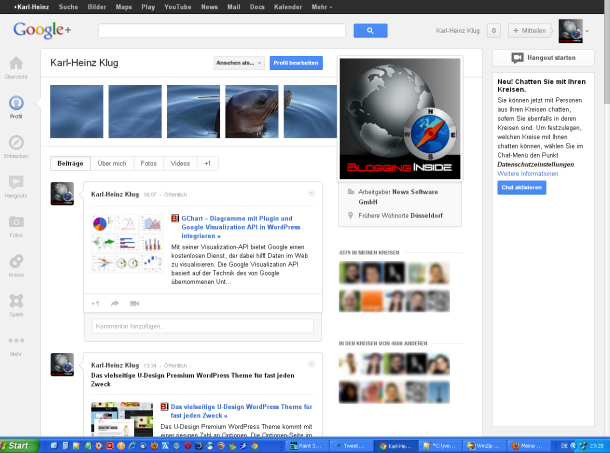Open YouTube in the top bar
Image resolution: width=610 pixels, height=453 pixels.
(178, 7)
